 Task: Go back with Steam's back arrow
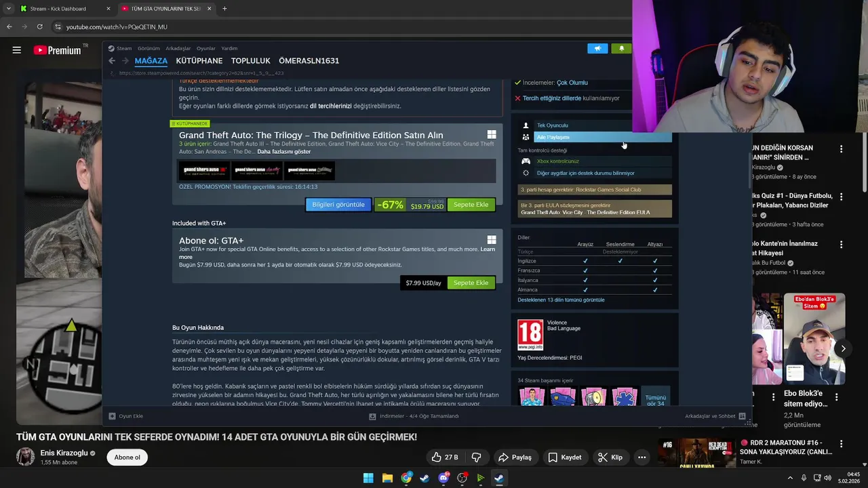[112, 61]
